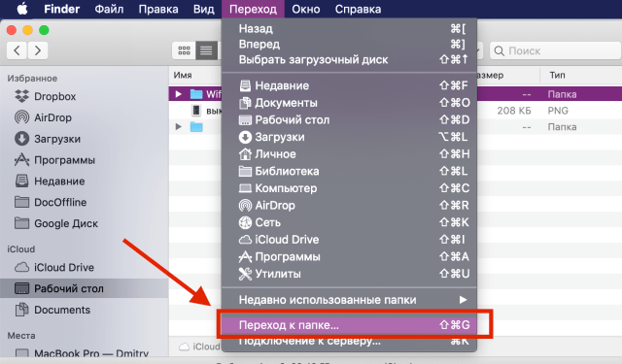Choose iCloud Drive in the Переход menu
This screenshot has height=364, width=622.
[349, 239]
